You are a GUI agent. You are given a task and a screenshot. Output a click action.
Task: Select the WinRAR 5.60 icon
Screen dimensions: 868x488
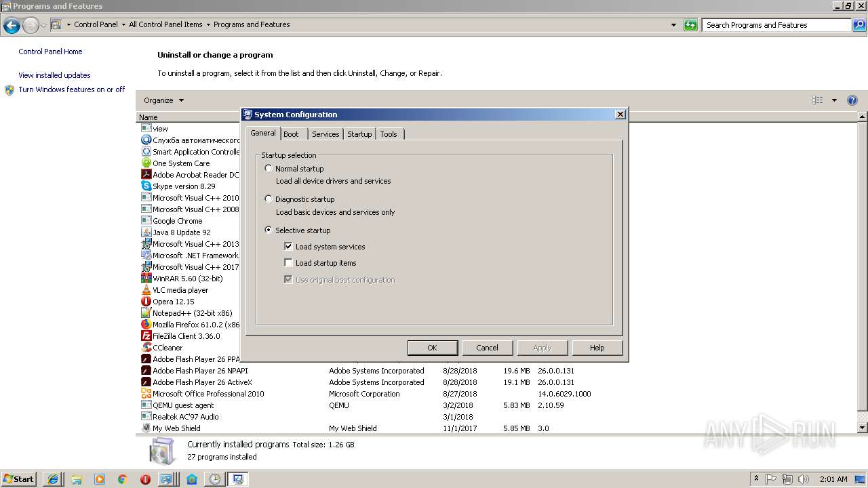point(146,279)
